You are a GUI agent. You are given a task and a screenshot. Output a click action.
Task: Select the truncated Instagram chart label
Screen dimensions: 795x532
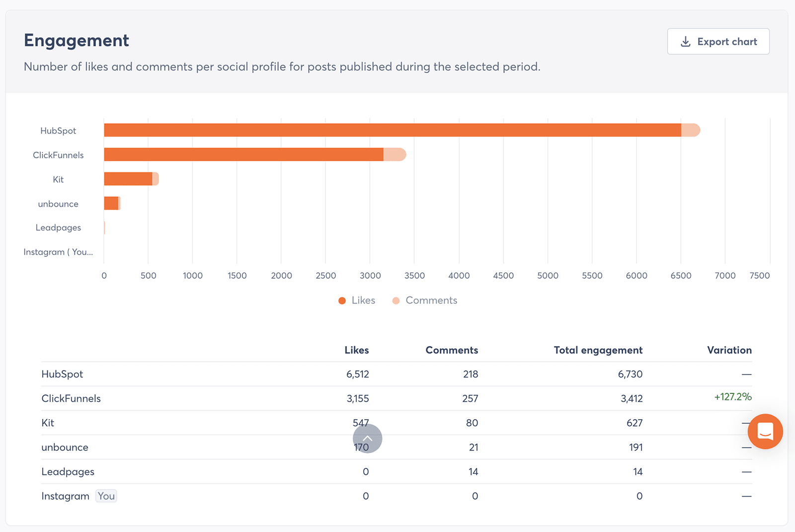click(x=58, y=252)
